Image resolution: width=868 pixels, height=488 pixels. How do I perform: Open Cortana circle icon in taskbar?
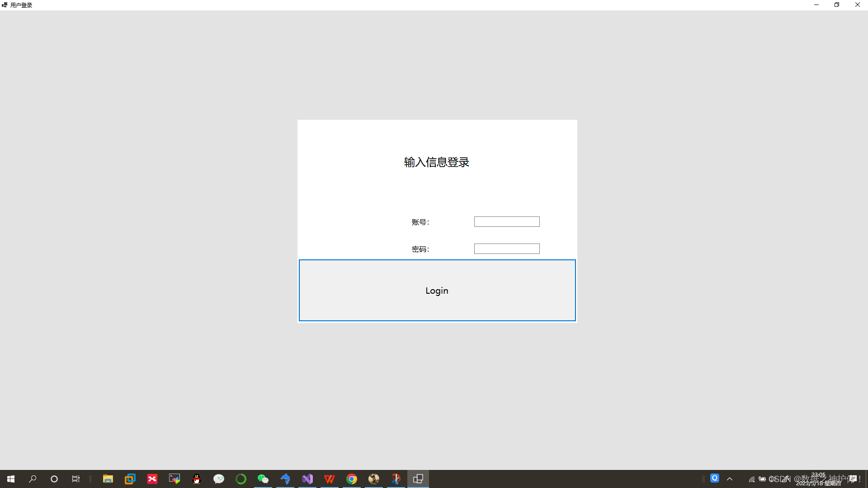tap(54, 479)
